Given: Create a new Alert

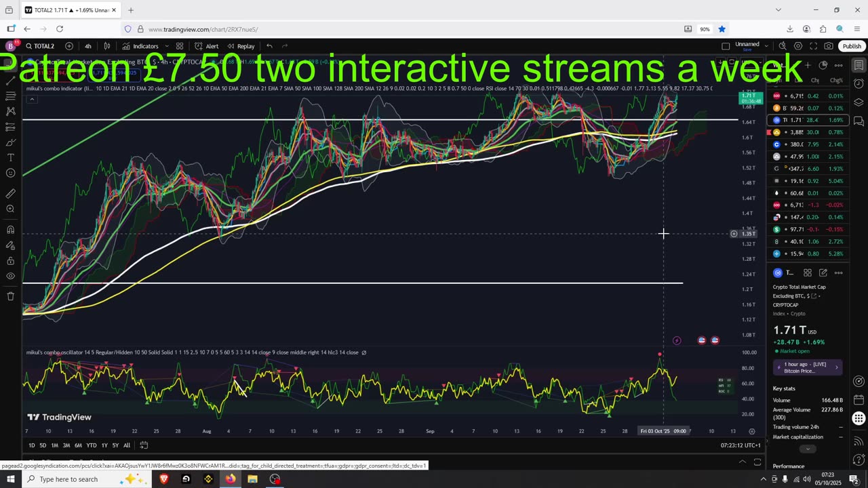Looking at the screenshot, I should 206,46.
